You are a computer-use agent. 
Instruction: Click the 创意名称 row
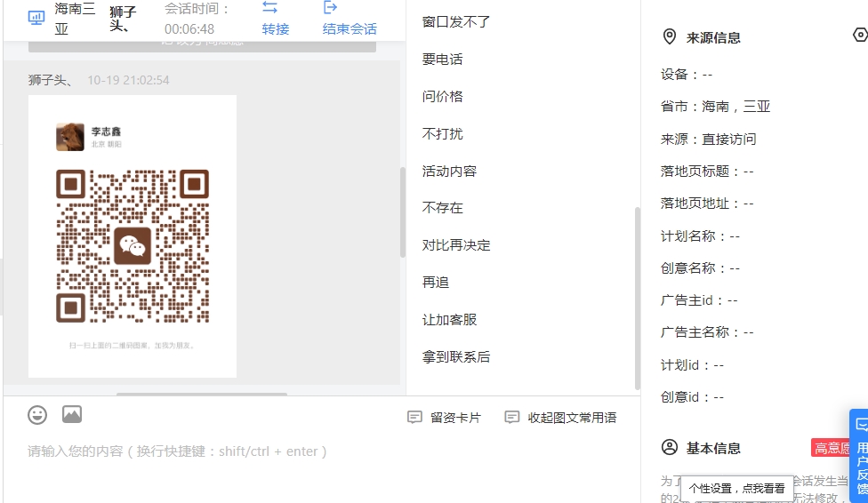click(x=700, y=268)
